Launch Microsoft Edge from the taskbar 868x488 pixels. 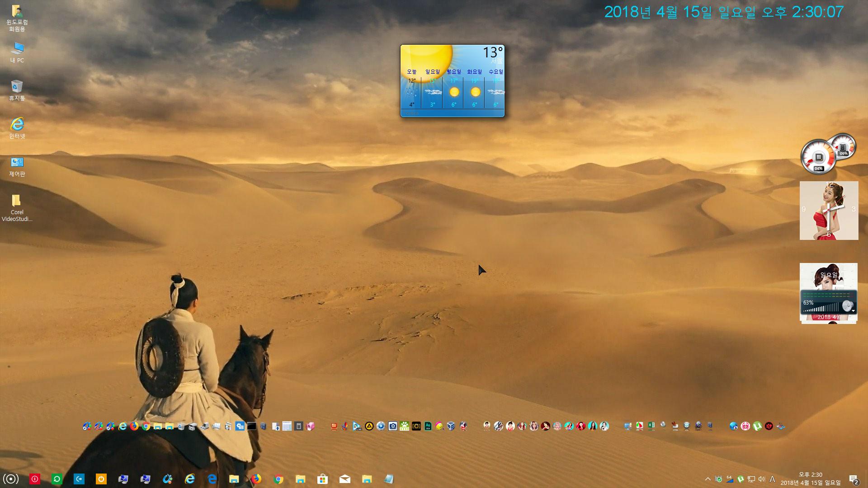(212, 479)
